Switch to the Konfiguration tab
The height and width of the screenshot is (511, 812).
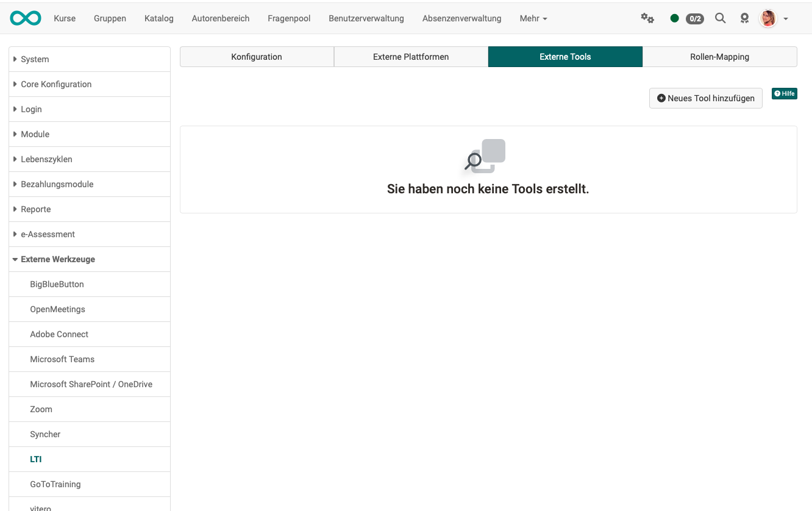[x=257, y=57]
